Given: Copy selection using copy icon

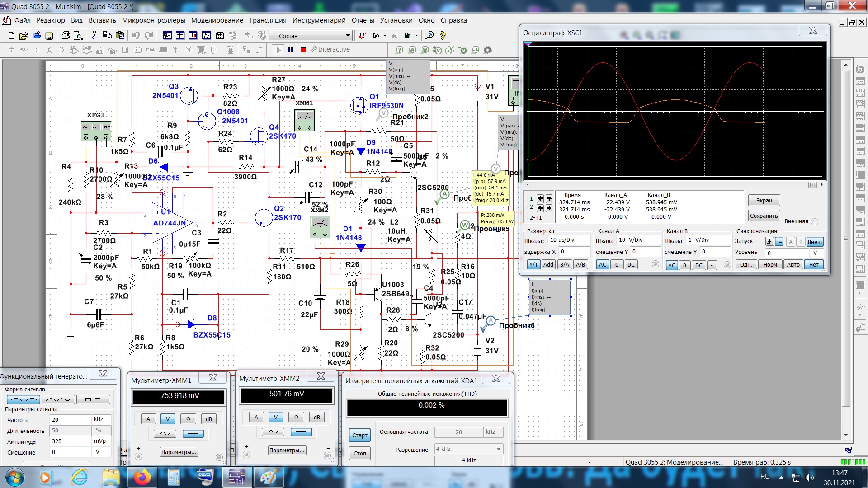Looking at the screenshot, I should 107,35.
